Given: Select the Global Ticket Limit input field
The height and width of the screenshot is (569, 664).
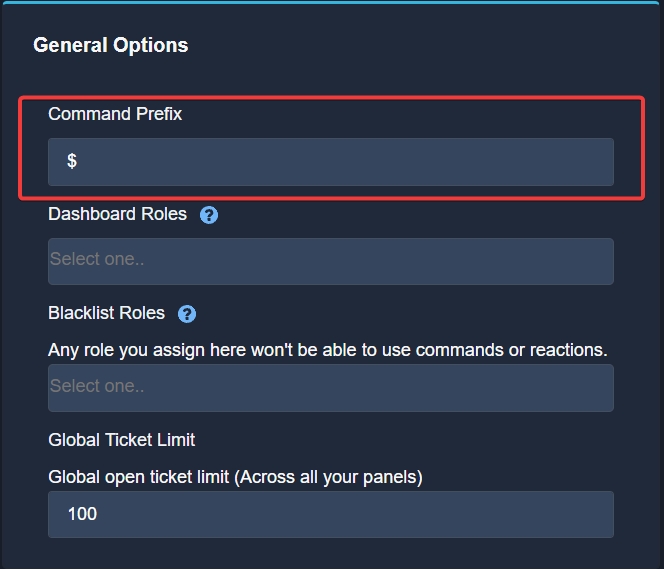Looking at the screenshot, I should (x=331, y=514).
